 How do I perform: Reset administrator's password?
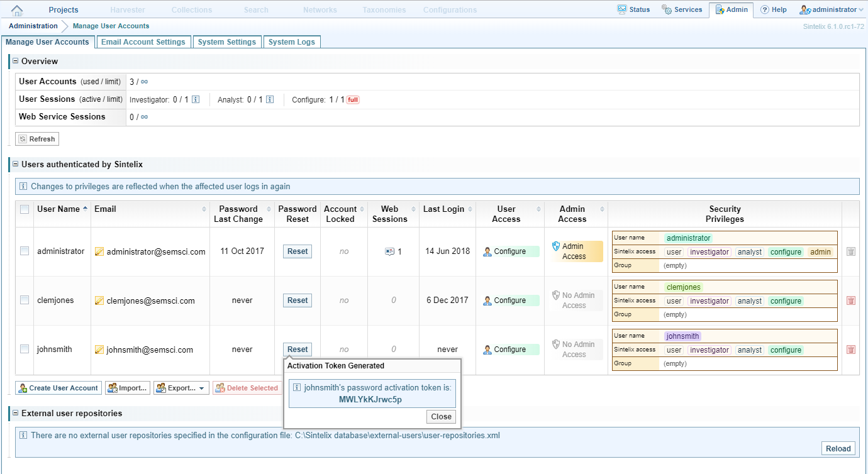(298, 251)
